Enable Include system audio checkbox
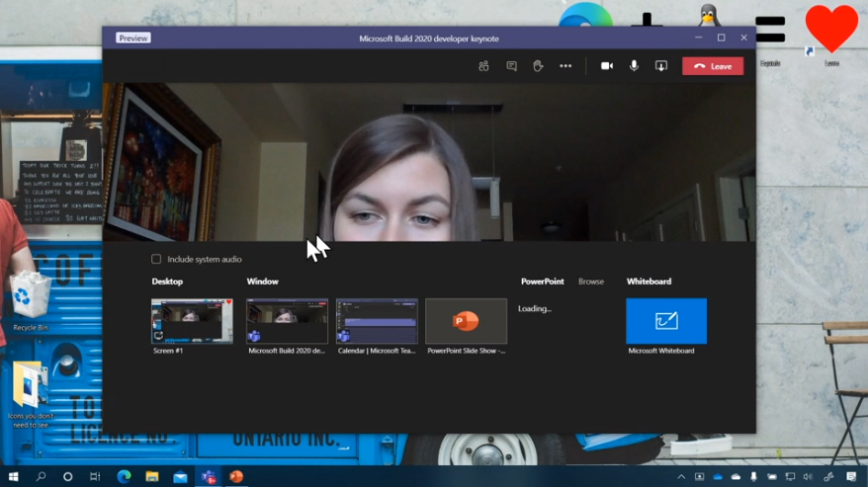The image size is (868, 487). click(x=156, y=259)
